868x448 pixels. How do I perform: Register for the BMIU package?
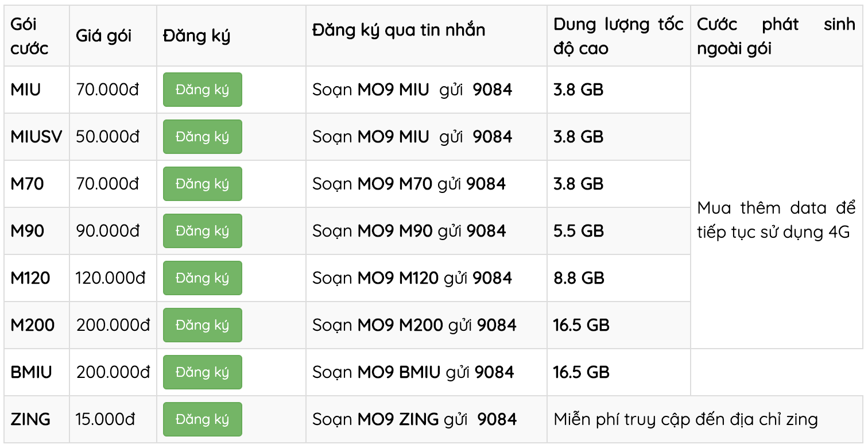coord(203,372)
